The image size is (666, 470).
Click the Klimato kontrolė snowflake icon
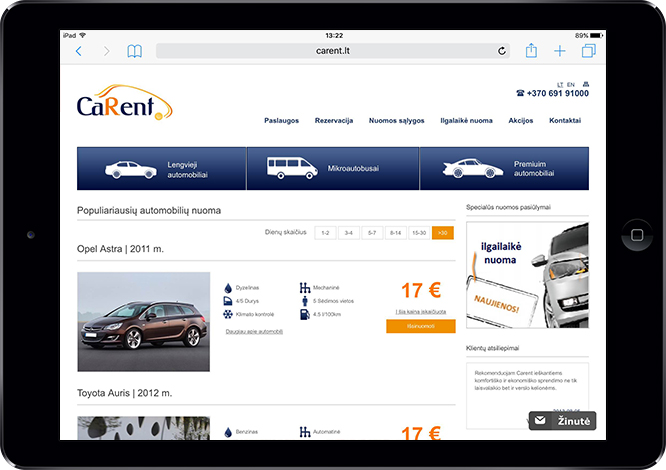(228, 315)
